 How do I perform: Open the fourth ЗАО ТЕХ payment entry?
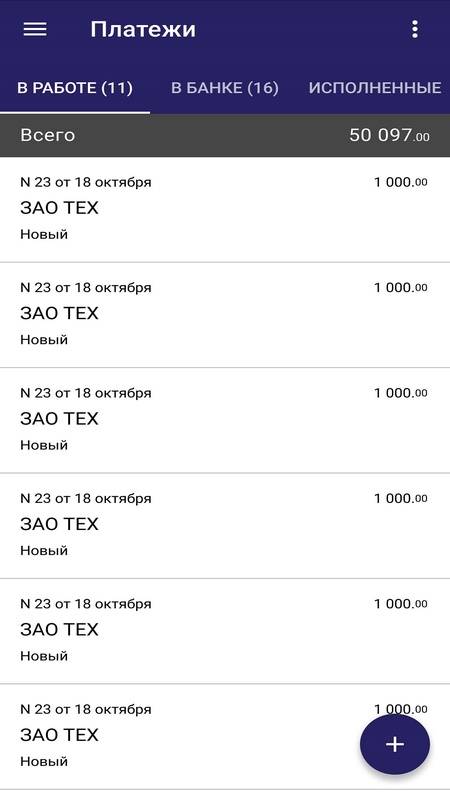[x=225, y=526]
